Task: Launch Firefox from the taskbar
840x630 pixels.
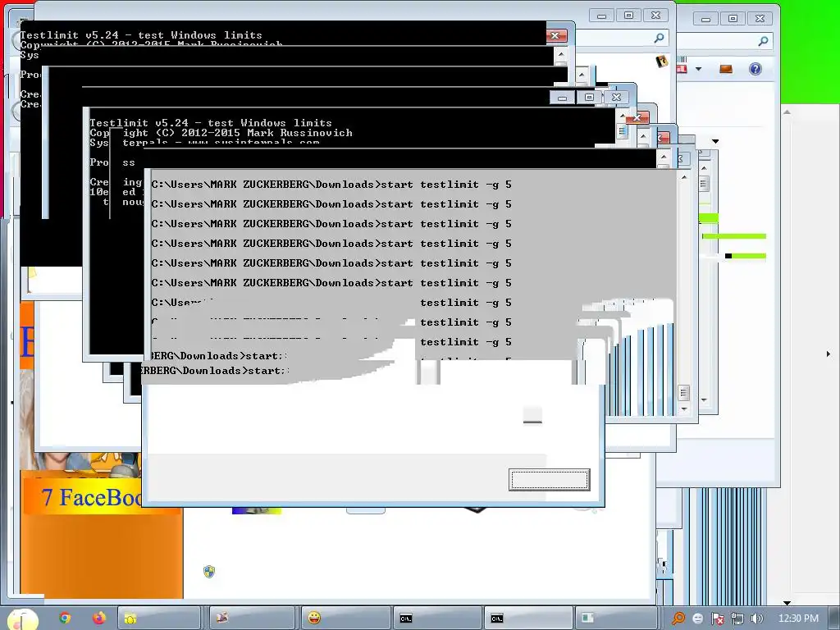Action: click(98, 619)
